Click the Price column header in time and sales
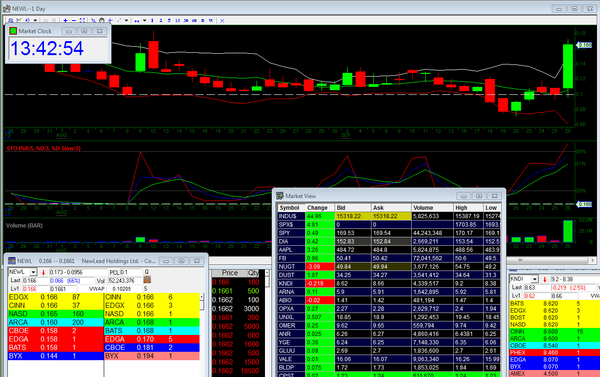Image resolution: width=600 pixels, height=377 pixels. 230,273
